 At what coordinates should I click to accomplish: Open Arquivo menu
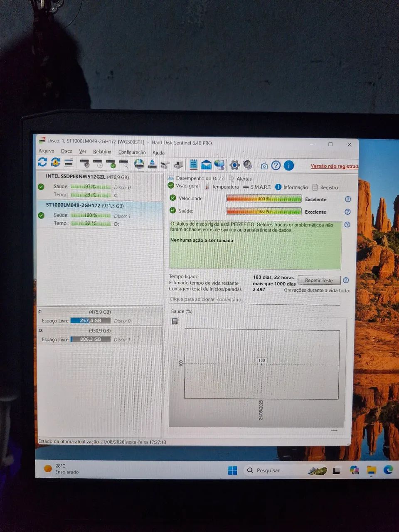(x=46, y=151)
